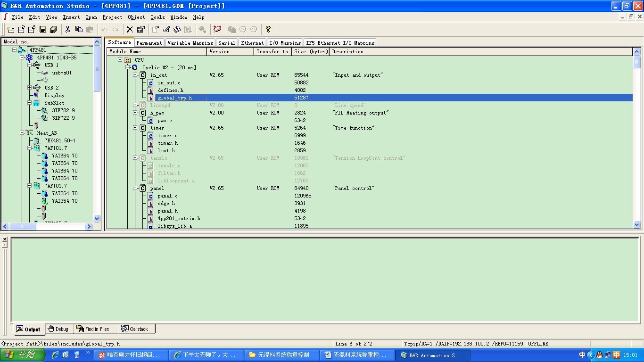Click the Delete X toolbar icon
The width and height of the screenshot is (644, 362).
tap(130, 29)
